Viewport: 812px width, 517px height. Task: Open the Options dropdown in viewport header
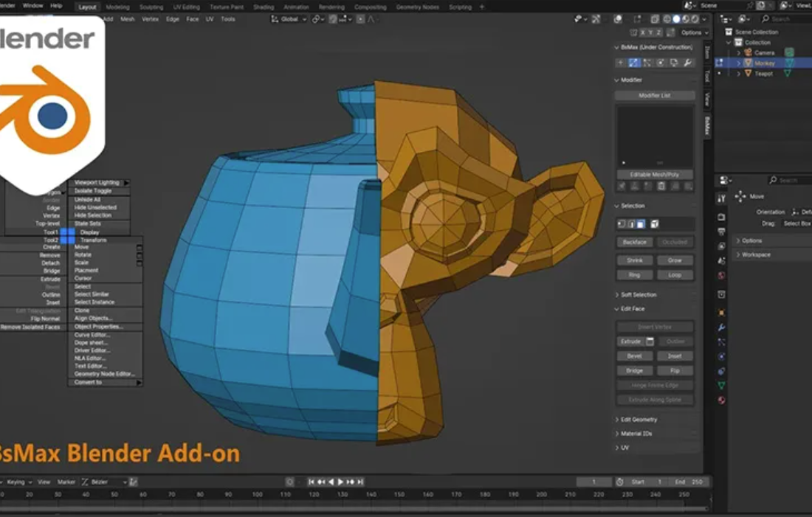click(695, 32)
